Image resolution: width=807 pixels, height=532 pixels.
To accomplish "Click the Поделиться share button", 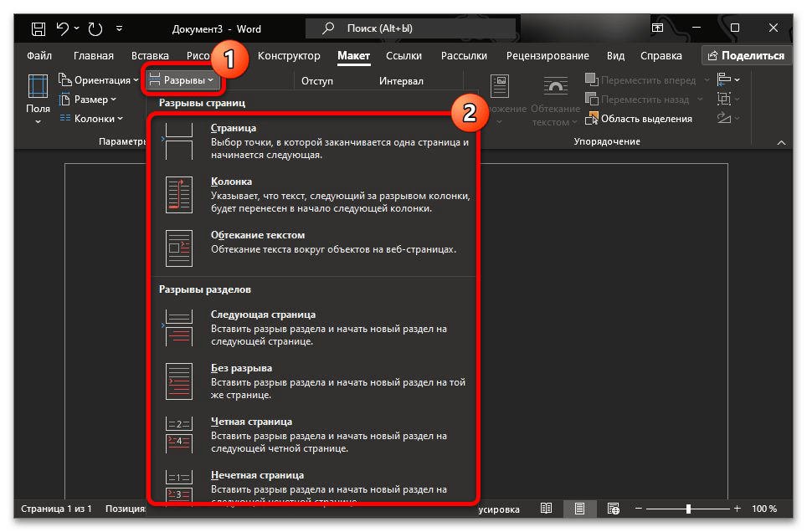I will coord(746,56).
